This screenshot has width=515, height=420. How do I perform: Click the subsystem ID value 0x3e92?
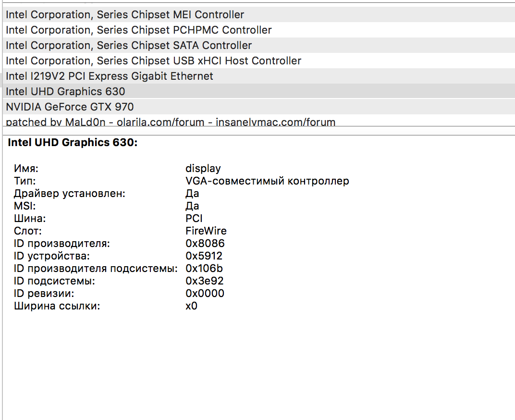pos(205,281)
